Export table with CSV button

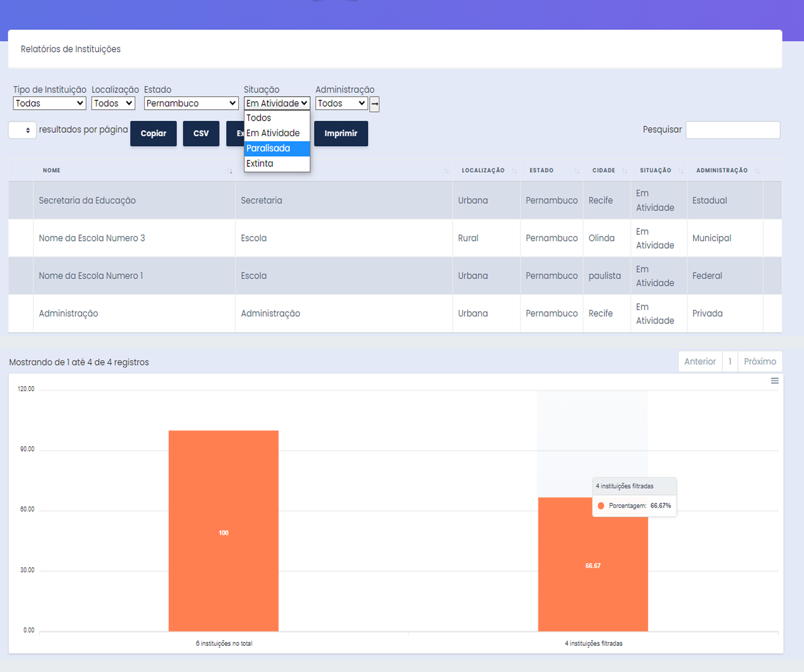point(201,133)
